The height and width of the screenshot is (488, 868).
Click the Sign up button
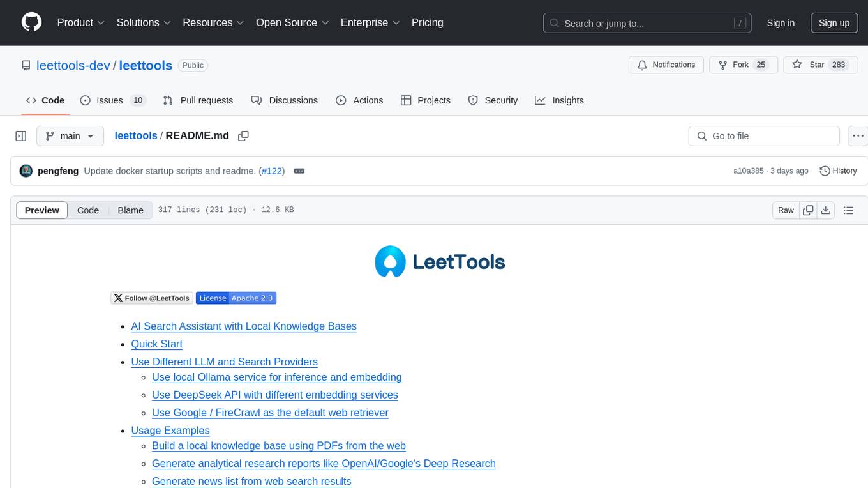pyautogui.click(x=834, y=23)
